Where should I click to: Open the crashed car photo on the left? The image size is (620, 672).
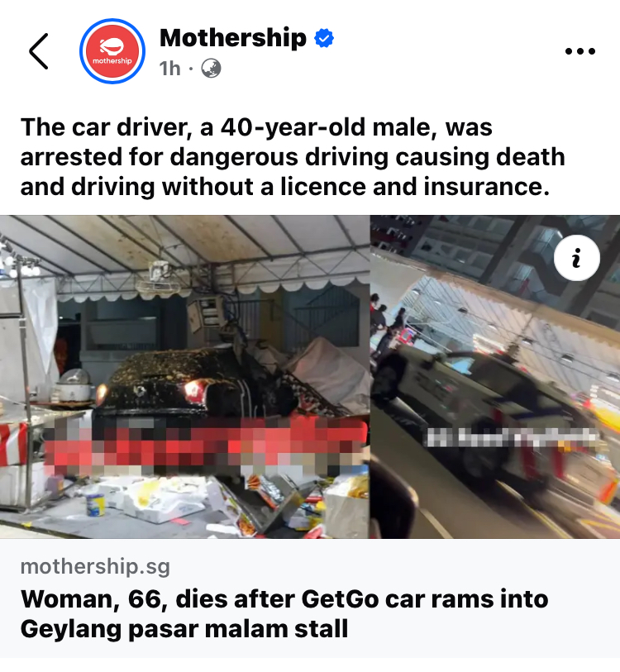point(184,376)
